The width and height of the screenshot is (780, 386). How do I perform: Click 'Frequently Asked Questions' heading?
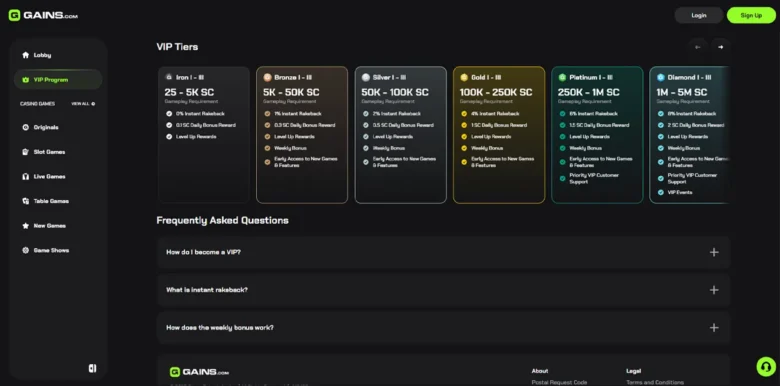pyautogui.click(x=222, y=220)
